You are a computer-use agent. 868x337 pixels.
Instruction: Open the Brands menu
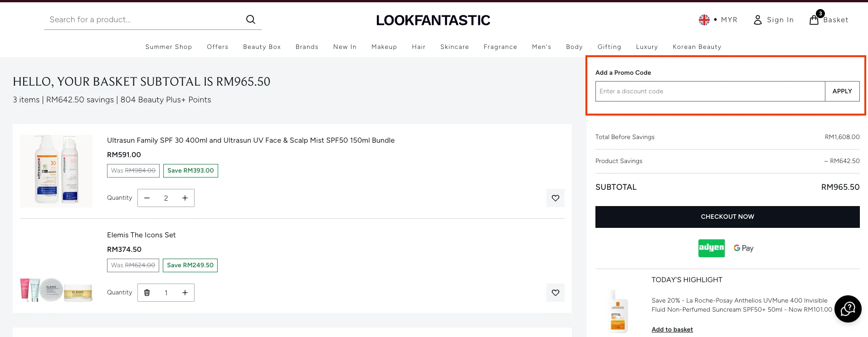[x=307, y=47]
